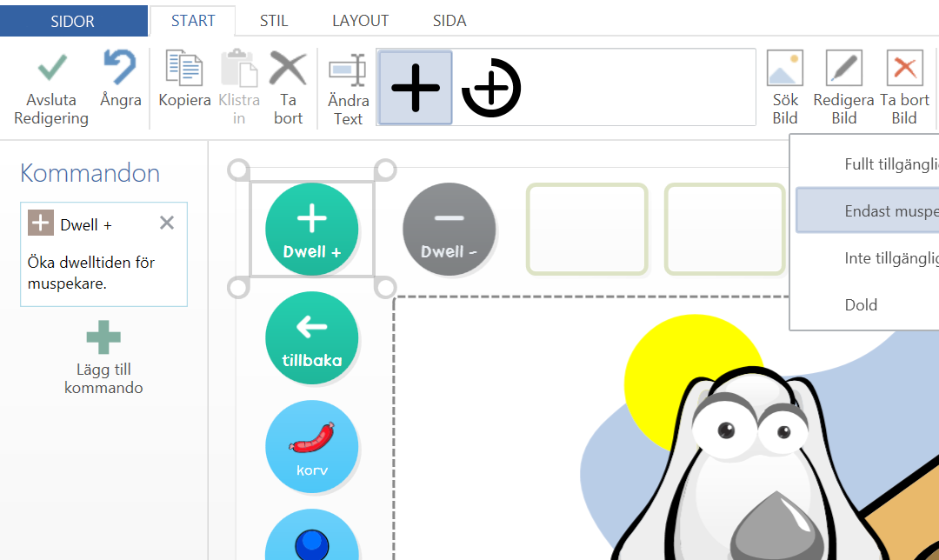Select the green tillbaka cell
939x560 pixels.
click(312, 338)
